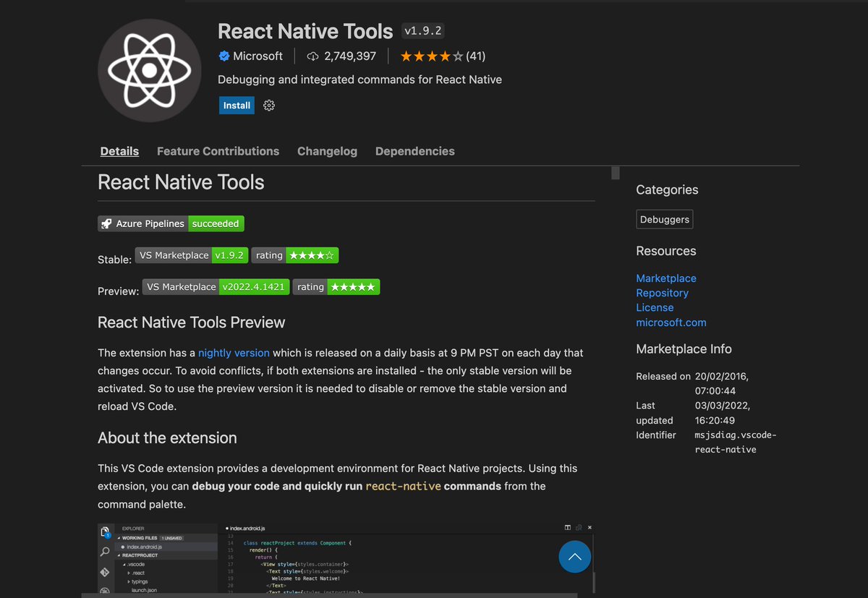Screen dimensions: 868x598
Task: Click the vertical scrollbar thumb of readme
Action: tap(616, 173)
